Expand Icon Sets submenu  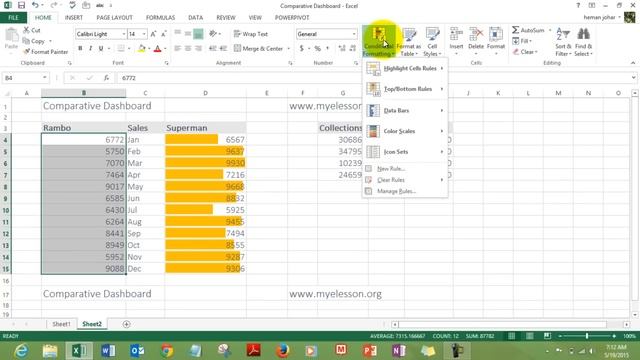(x=405, y=152)
